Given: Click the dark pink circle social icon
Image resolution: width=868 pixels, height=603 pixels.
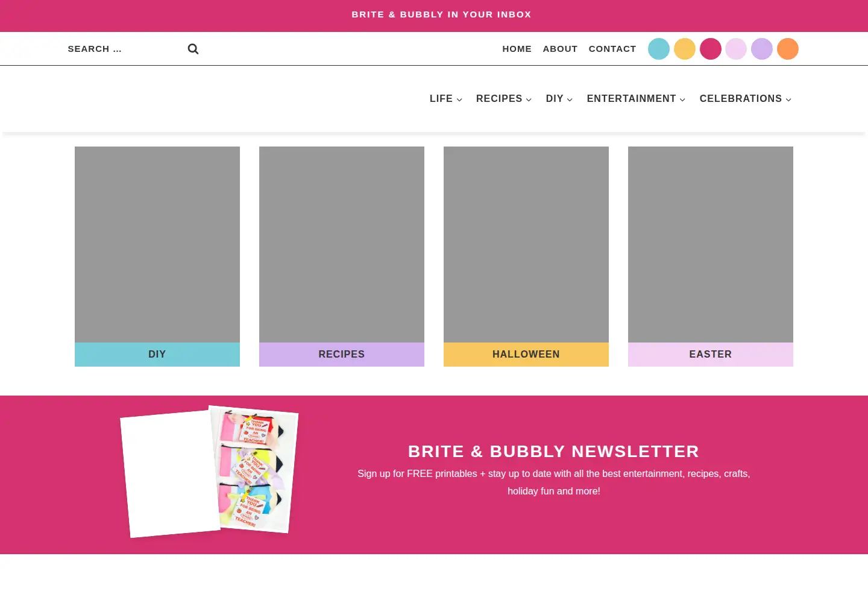Looking at the screenshot, I should (711, 49).
